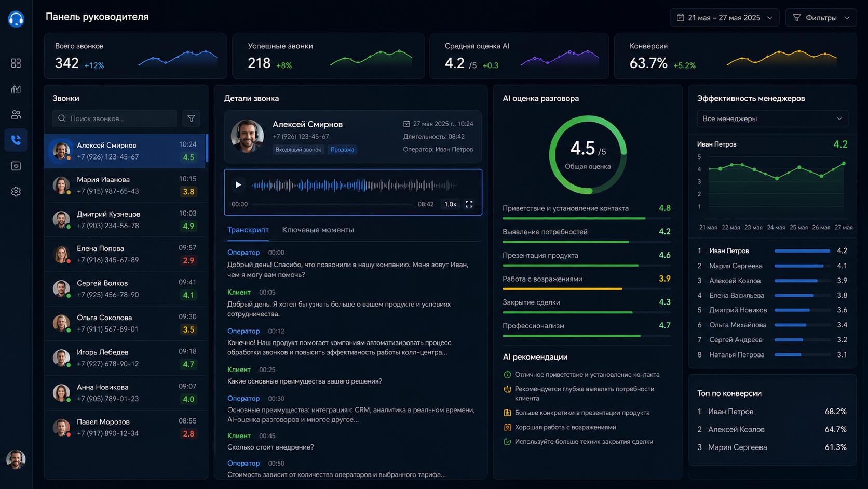Select the Дмитрий Кузнецов call
Image resolution: width=868 pixels, height=489 pixels.
(x=126, y=220)
